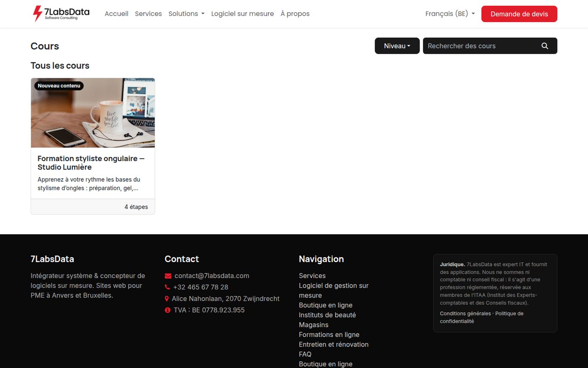Call +32 465 67 78 28 link

click(x=201, y=287)
